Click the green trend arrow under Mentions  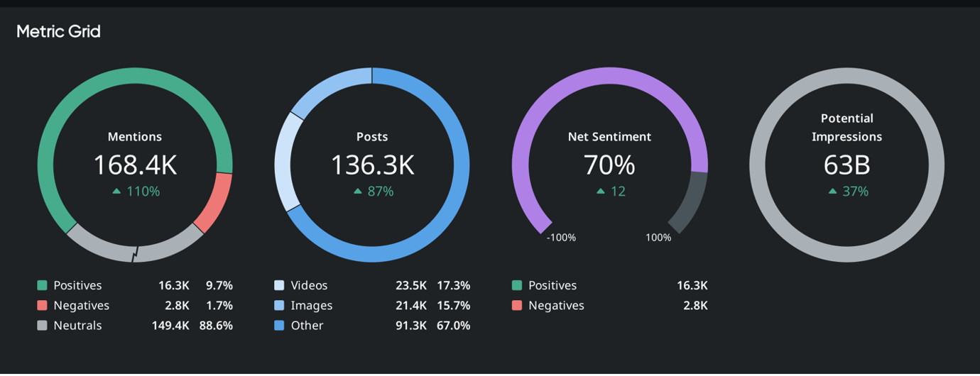click(x=116, y=192)
